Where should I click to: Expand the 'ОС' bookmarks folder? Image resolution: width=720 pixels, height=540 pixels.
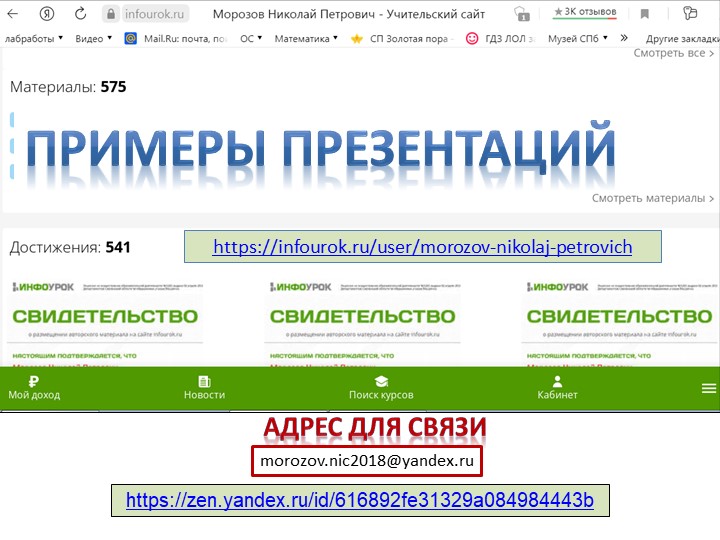pos(251,38)
